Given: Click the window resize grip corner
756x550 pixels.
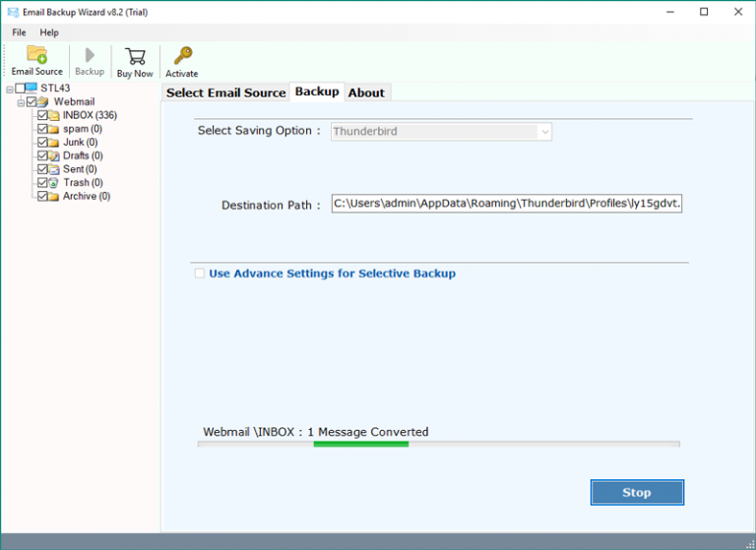Looking at the screenshot, I should (x=750, y=544).
